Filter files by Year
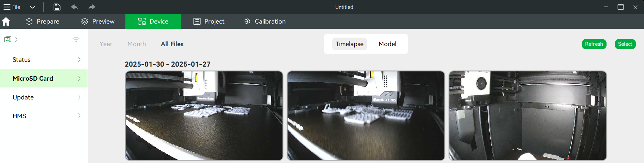644x163 pixels. click(106, 44)
